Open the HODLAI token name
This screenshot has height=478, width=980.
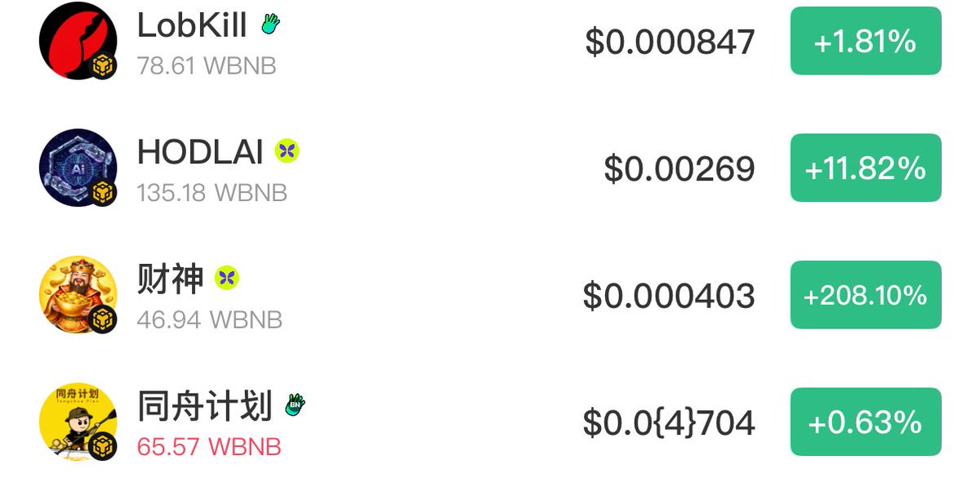[200, 152]
